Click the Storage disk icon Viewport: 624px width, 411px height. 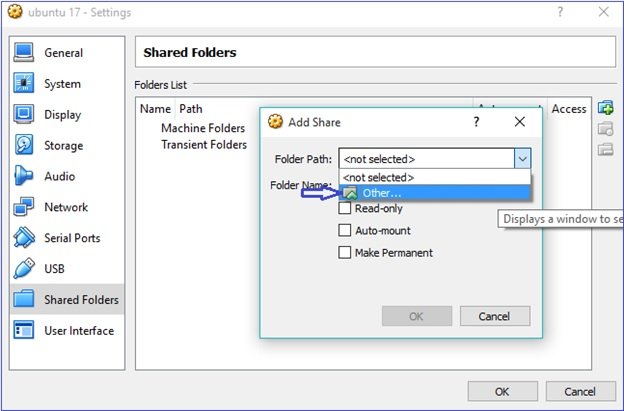click(x=23, y=145)
